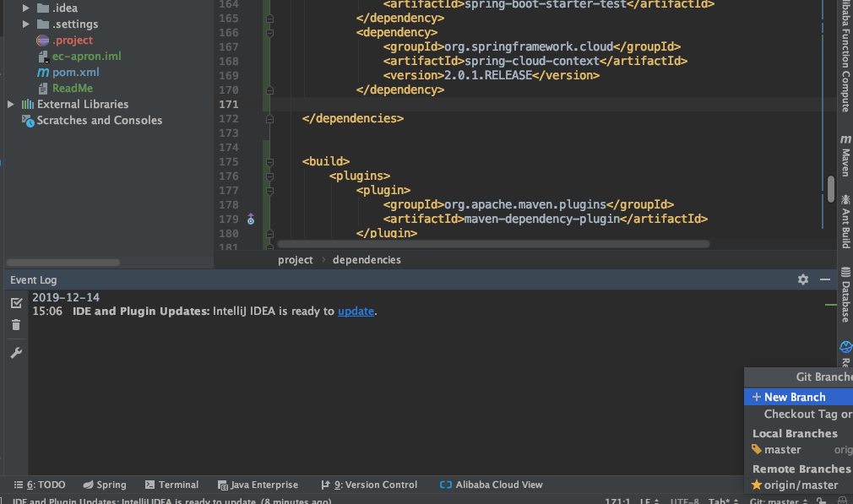Screen dimensions: 853x504
Task: Toggle the 9: Version Control tool window
Action: (x=369, y=484)
